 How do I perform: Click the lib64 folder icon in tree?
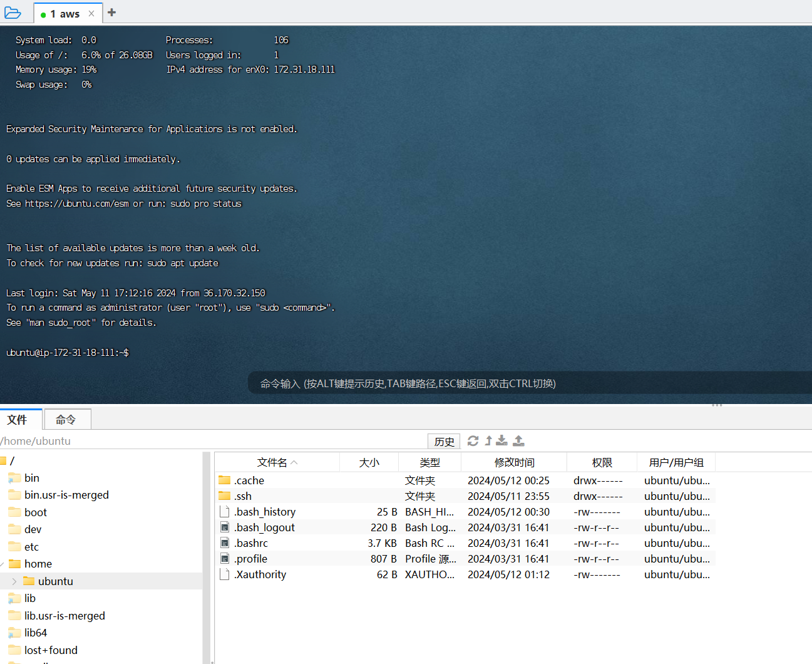coord(14,633)
